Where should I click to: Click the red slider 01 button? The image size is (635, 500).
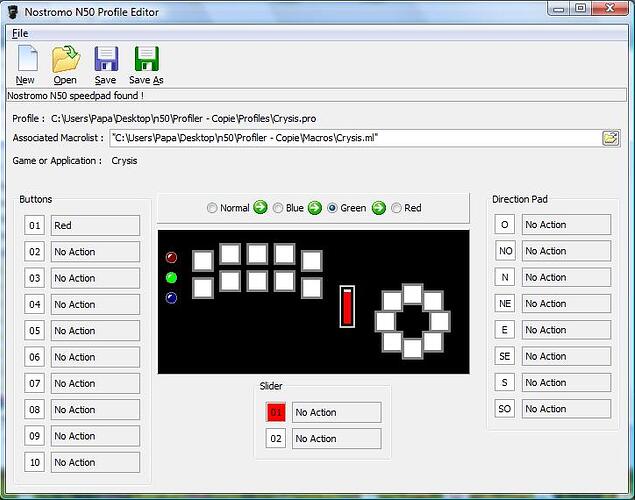tap(277, 412)
